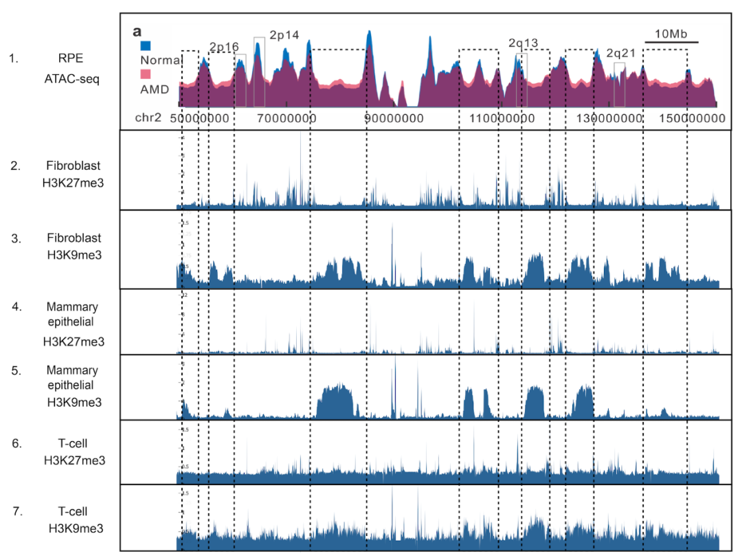The width and height of the screenshot is (742, 560).
Task: Click the pink AMD legend swatch
Action: 145,74
